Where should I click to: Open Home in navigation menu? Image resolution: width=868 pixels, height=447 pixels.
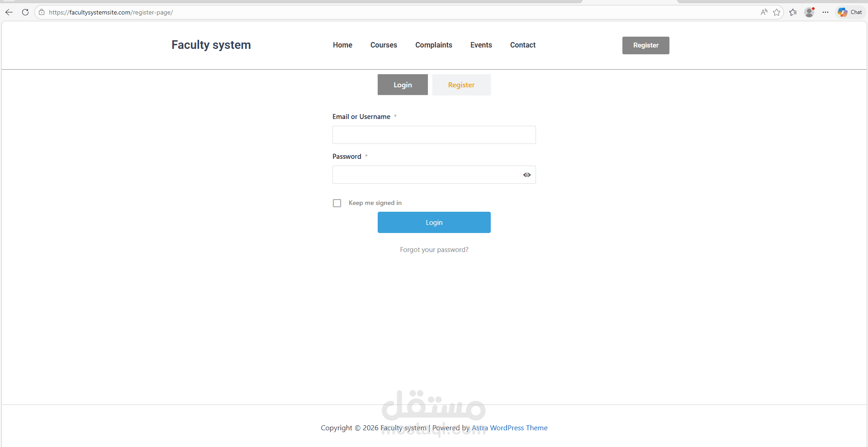(x=342, y=45)
